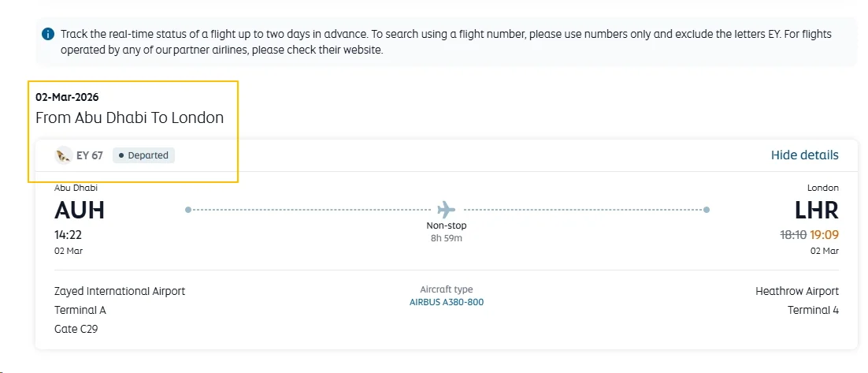Collapse flight with Hide details
Image resolution: width=868 pixels, height=373 pixels.
click(x=804, y=155)
